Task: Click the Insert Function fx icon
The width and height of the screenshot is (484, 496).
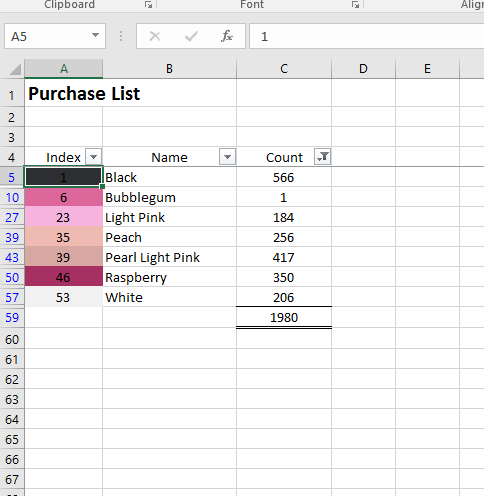Action: coord(227,36)
